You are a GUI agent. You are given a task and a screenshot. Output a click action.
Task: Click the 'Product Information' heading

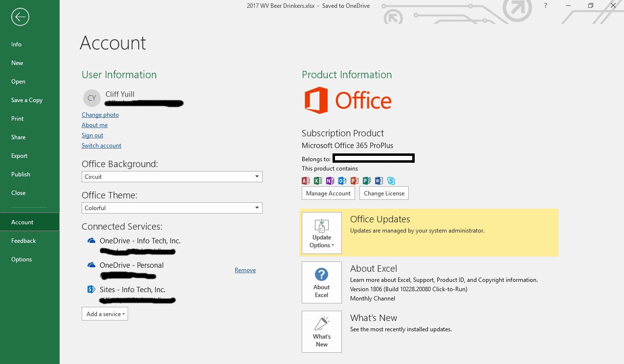click(x=347, y=75)
